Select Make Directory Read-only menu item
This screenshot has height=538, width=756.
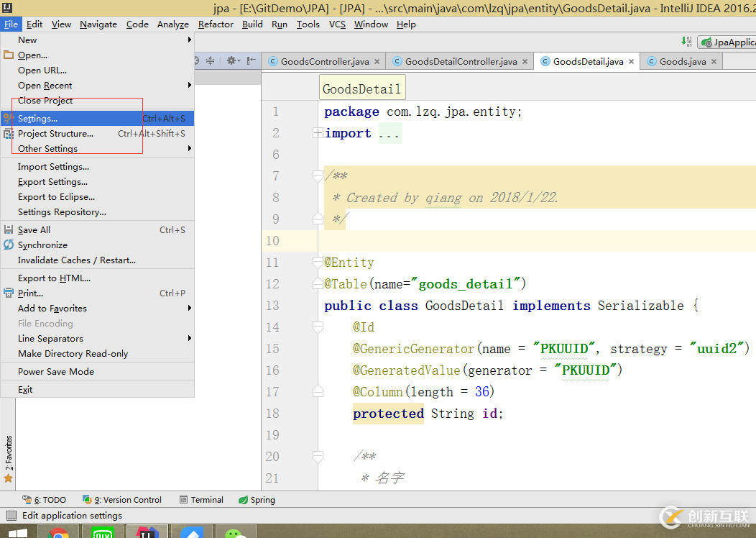(98, 354)
